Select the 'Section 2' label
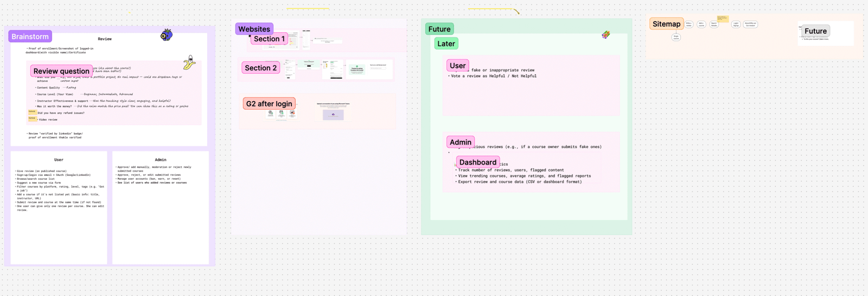Screen dimensions: 868x296 pyautogui.click(x=260, y=68)
